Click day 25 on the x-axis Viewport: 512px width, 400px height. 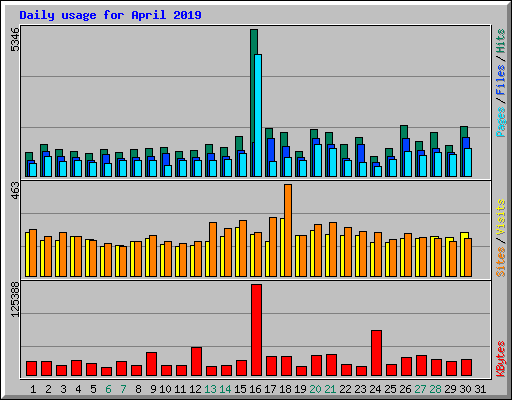click(x=390, y=389)
